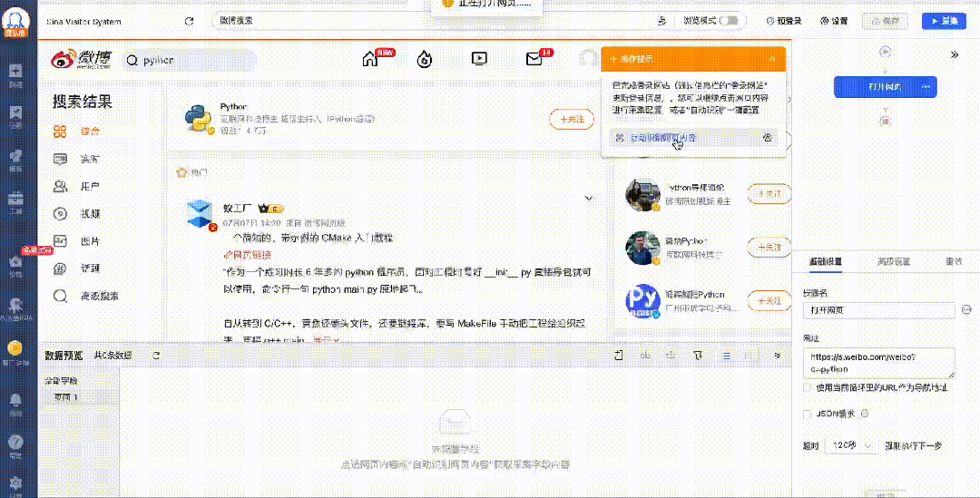The image size is (980, 498).
Task: Open the rightmost 重试 settings tab
Action: click(954, 262)
